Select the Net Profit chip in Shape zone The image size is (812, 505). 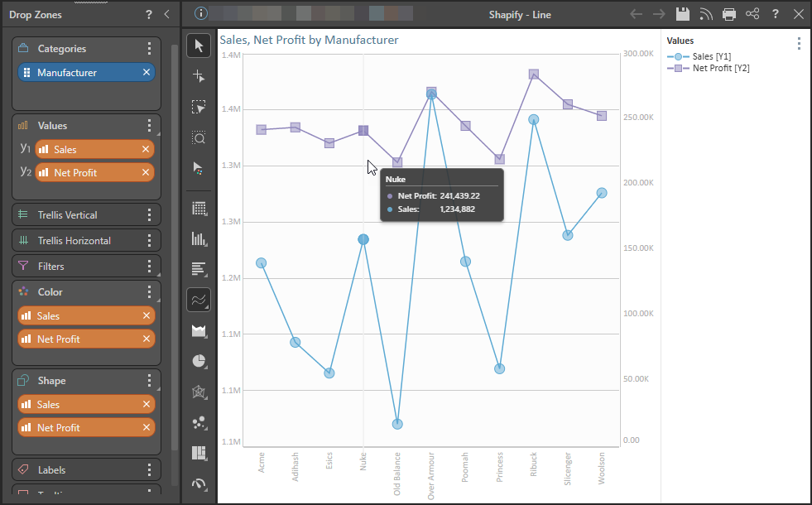(86, 427)
